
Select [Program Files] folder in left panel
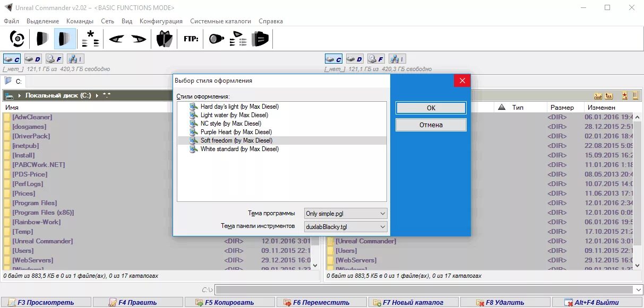pyautogui.click(x=35, y=203)
